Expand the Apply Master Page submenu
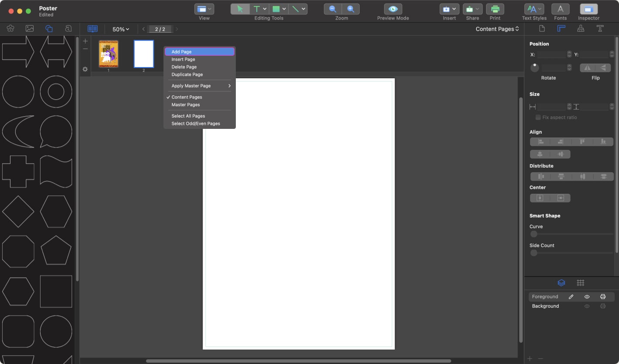The image size is (619, 364). point(191,86)
